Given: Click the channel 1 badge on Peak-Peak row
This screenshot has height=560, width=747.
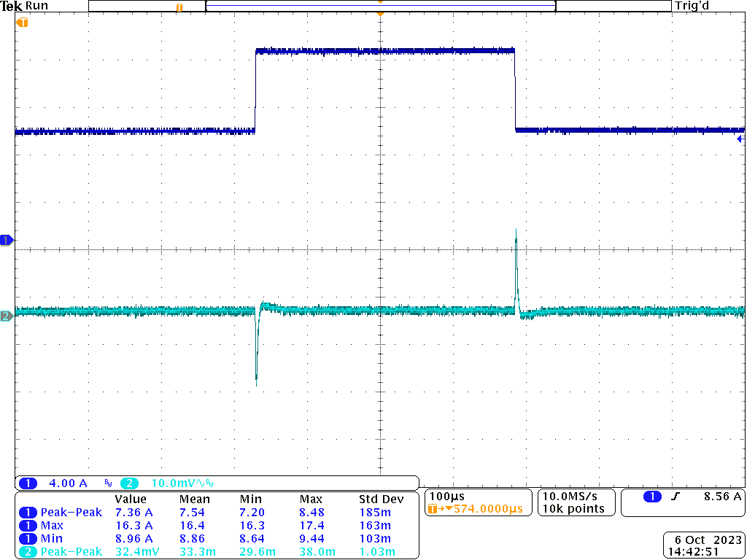Looking at the screenshot, I should click(x=28, y=513).
